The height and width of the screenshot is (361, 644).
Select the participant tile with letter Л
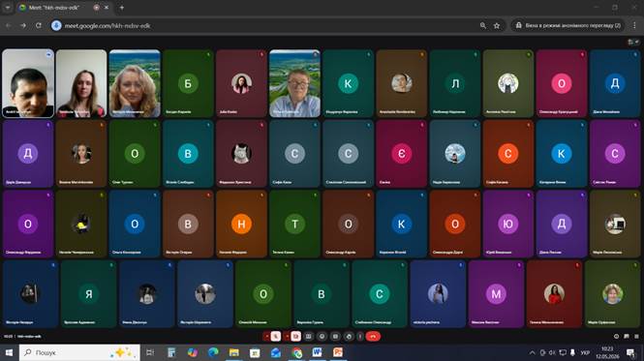tap(455, 83)
